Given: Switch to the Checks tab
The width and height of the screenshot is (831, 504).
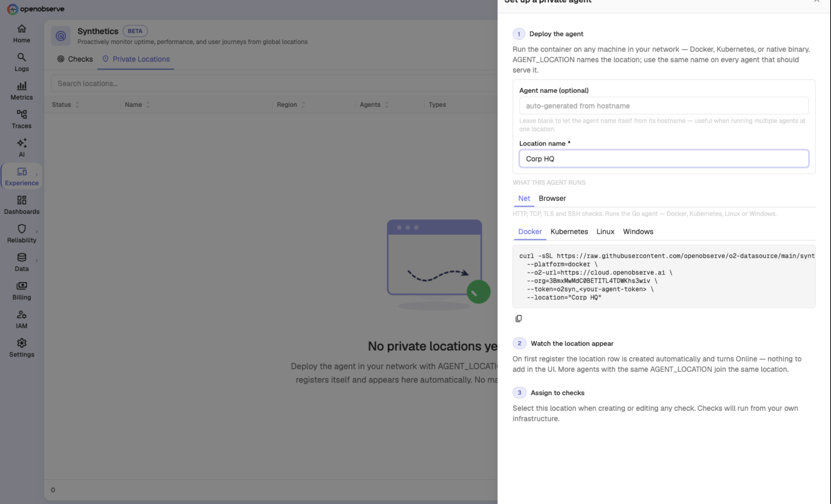Looking at the screenshot, I should pyautogui.click(x=75, y=59).
